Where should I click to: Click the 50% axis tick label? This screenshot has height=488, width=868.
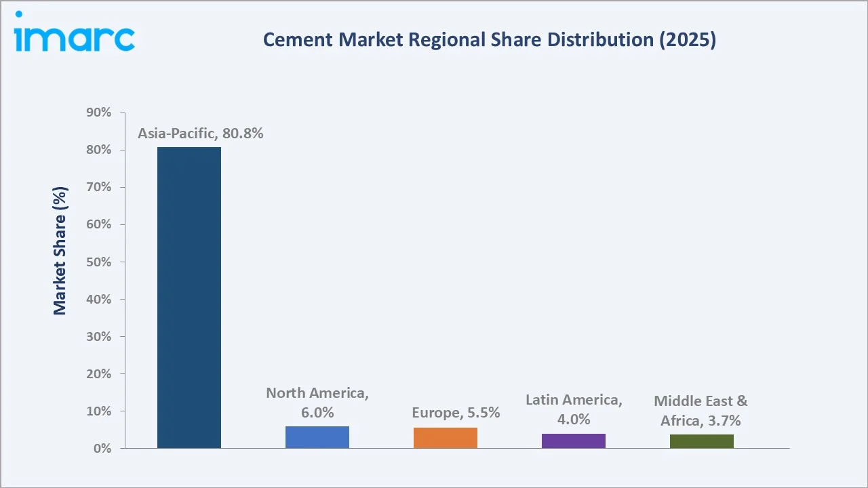(99, 262)
